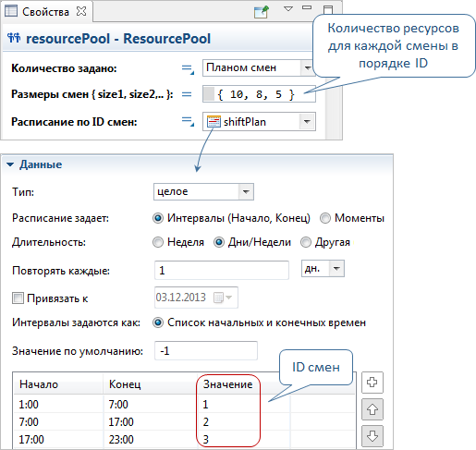
Task: Enable the Привязать к checkbox
Action: point(18,298)
